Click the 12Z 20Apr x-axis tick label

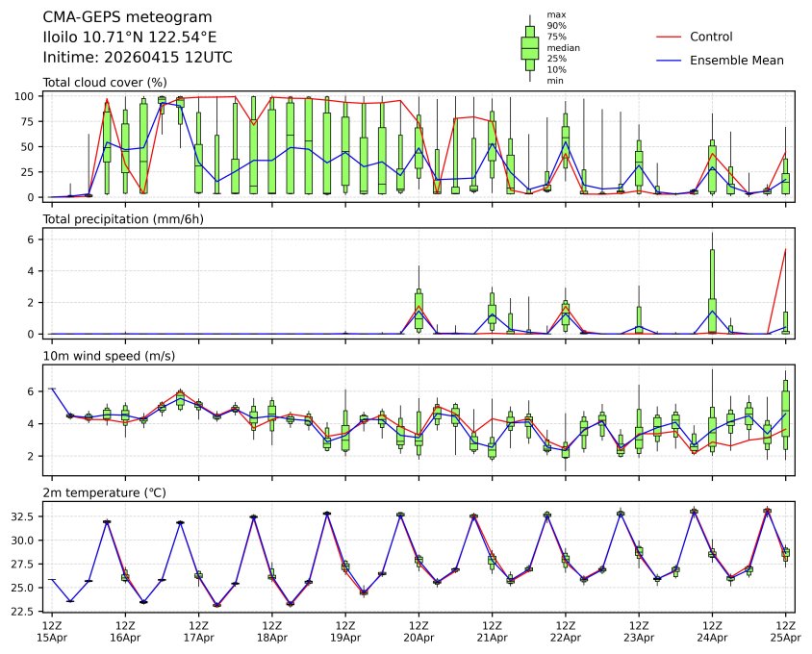pos(419,631)
